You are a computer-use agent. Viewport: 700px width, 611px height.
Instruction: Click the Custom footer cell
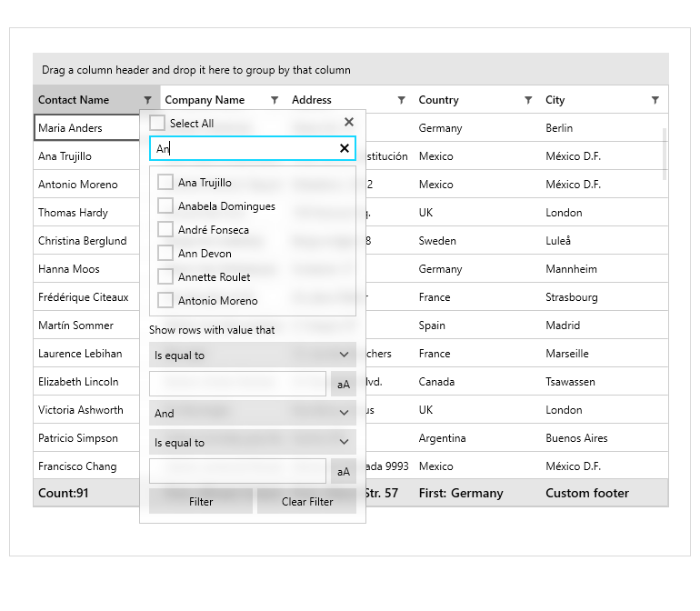(604, 493)
